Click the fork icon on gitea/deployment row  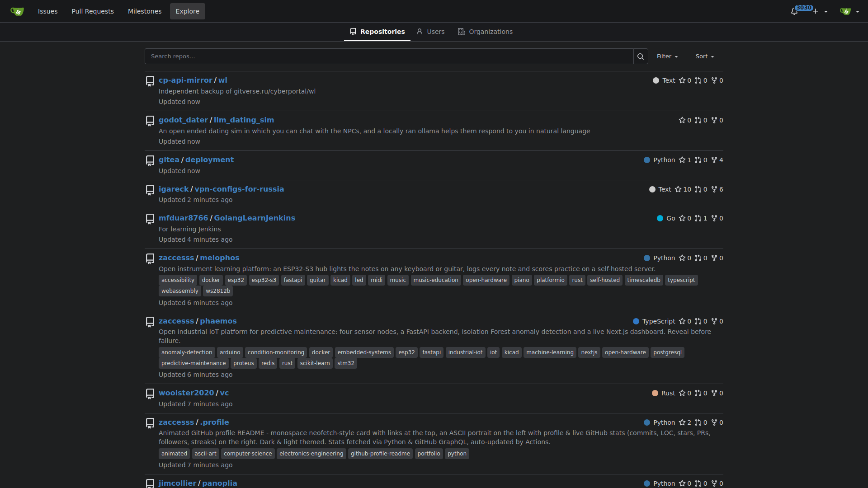(x=714, y=160)
